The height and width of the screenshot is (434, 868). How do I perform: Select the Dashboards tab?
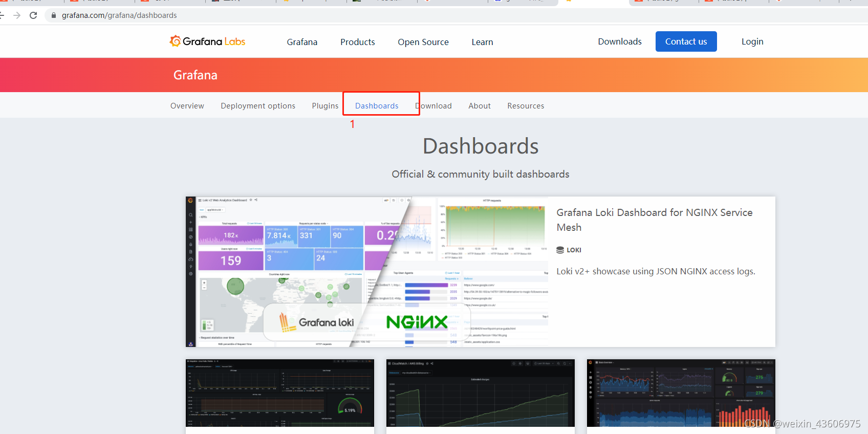pyautogui.click(x=377, y=106)
